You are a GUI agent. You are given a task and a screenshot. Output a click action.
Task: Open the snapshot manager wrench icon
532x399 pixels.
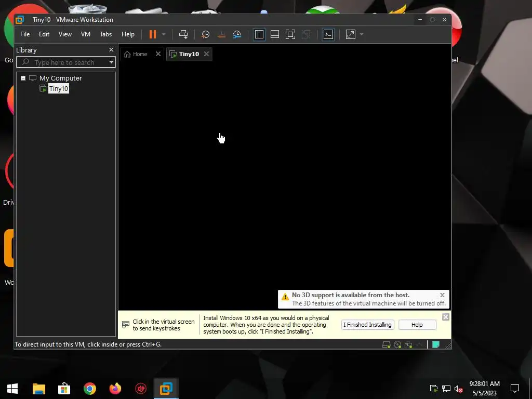237,34
